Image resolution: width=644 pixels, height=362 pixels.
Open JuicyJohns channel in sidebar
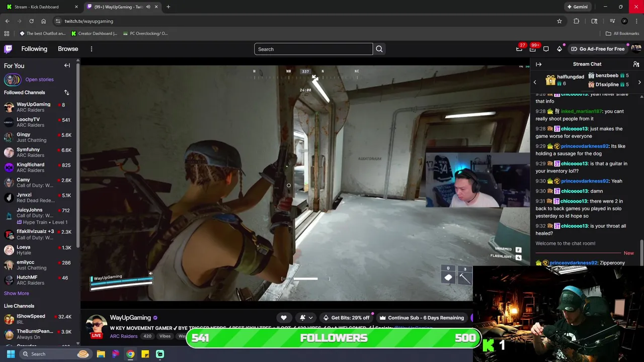click(38, 216)
